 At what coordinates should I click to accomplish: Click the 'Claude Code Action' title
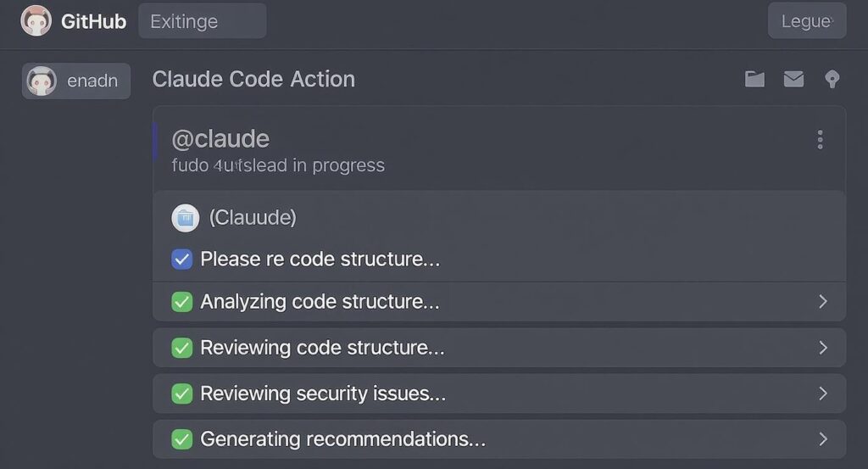(x=253, y=79)
